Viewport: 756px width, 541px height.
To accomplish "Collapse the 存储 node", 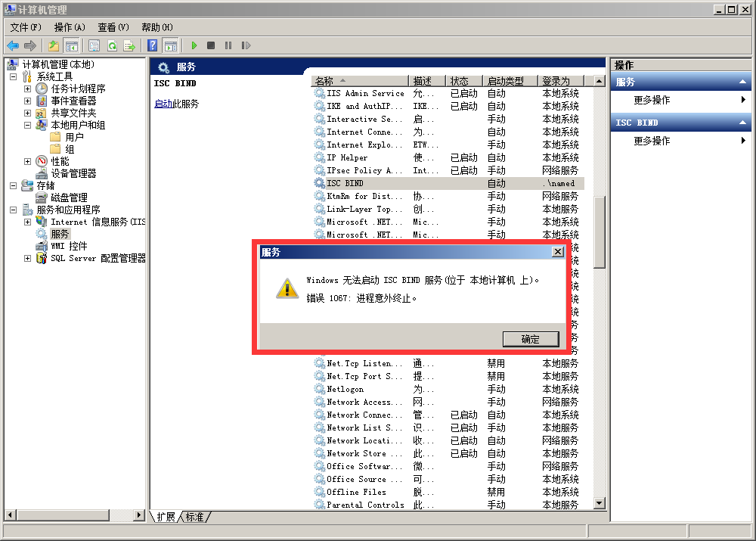I will 13,185.
